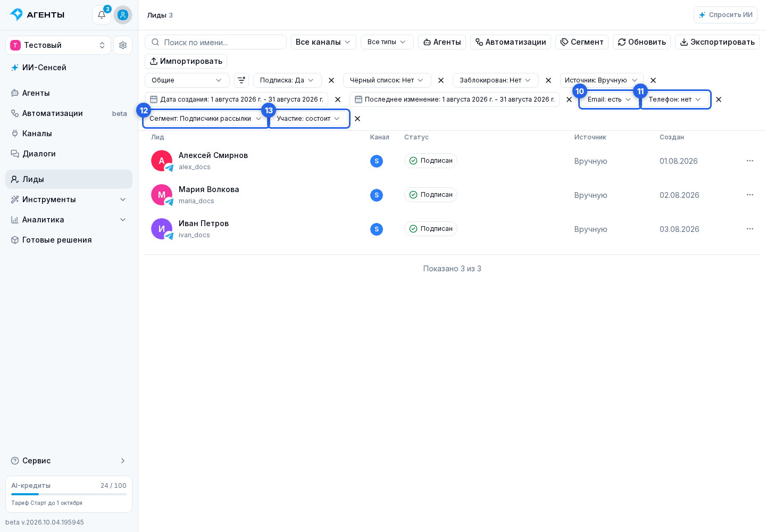Remove the Участие filter
Image resolution: width=766 pixels, height=532 pixels.
click(357, 119)
